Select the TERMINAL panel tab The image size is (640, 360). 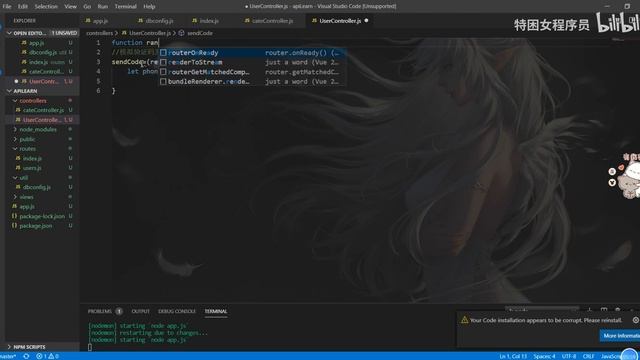pos(216,311)
